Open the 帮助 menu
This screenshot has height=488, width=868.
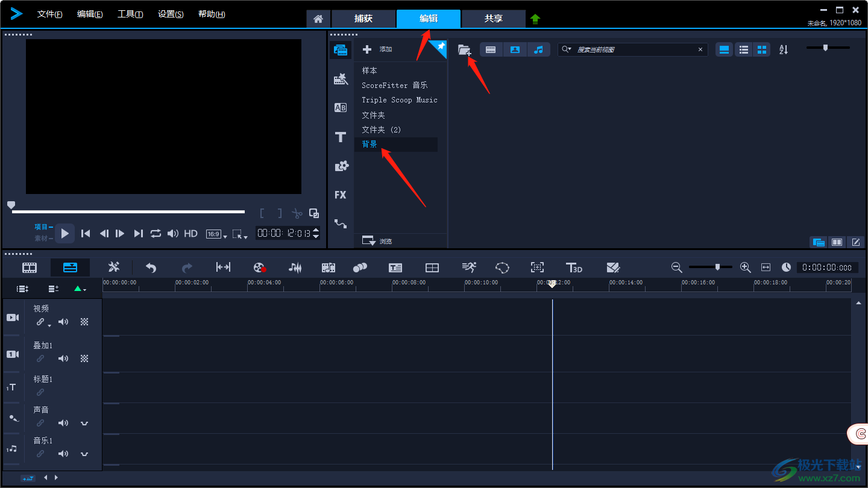(x=212, y=14)
